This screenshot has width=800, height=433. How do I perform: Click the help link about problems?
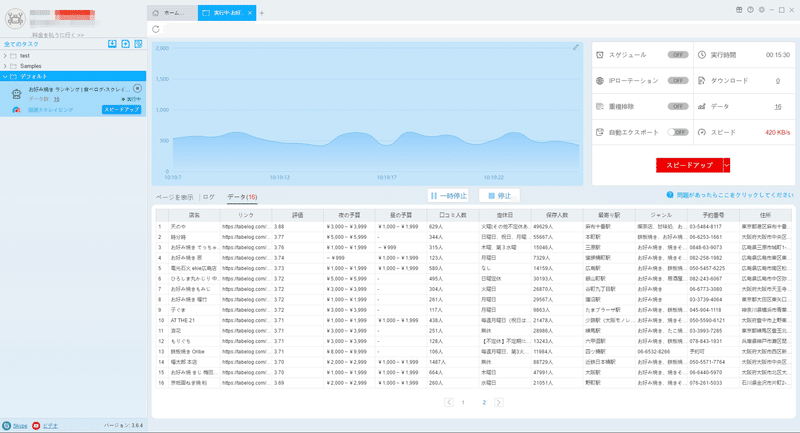coord(730,195)
